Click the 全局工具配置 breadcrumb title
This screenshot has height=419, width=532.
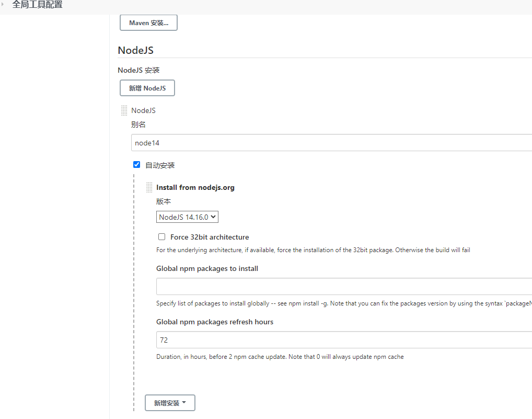tap(37, 4)
